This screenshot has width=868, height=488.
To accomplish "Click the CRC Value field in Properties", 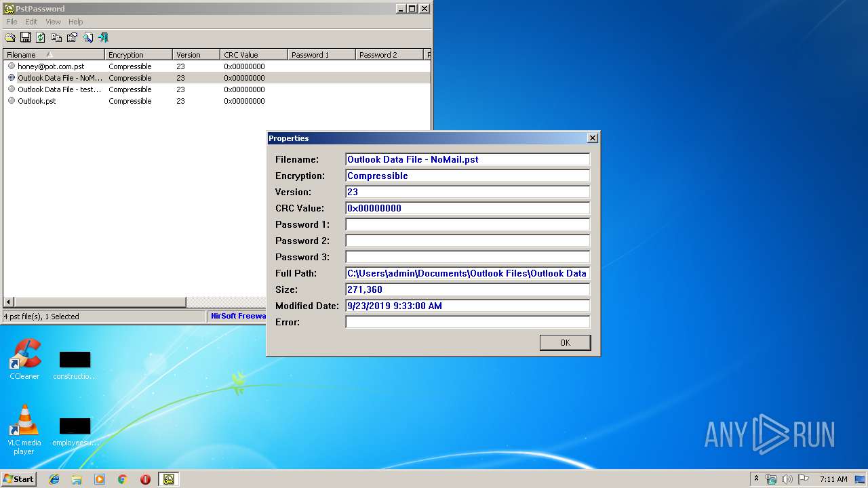I will tap(467, 208).
